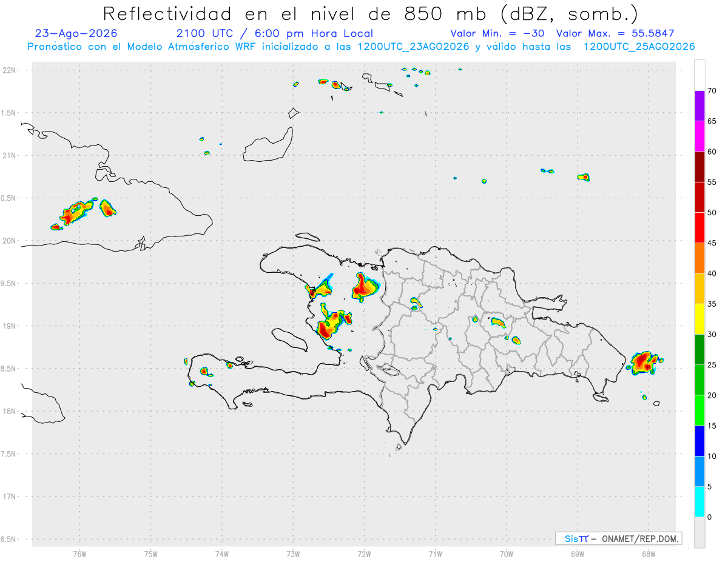
Task: Click the "68W" longitude axis label
Action: pyautogui.click(x=649, y=554)
